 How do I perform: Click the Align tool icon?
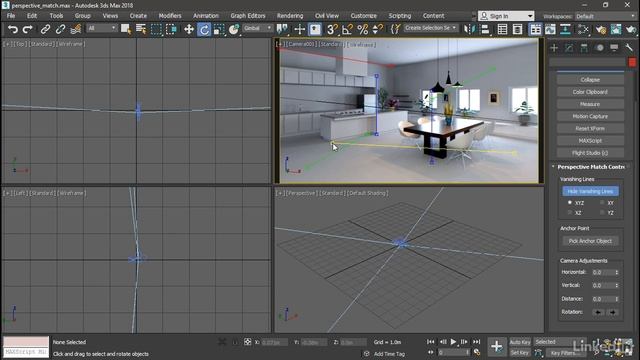point(485,29)
